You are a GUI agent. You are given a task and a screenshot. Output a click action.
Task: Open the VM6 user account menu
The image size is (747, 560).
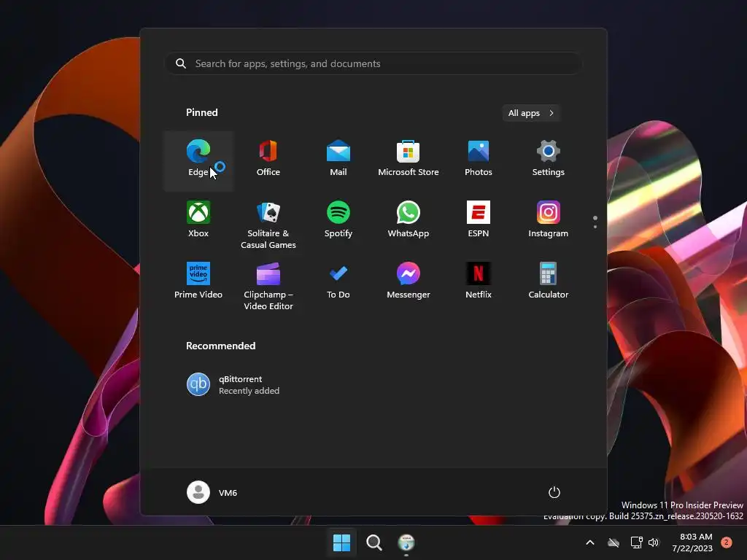[x=212, y=492]
